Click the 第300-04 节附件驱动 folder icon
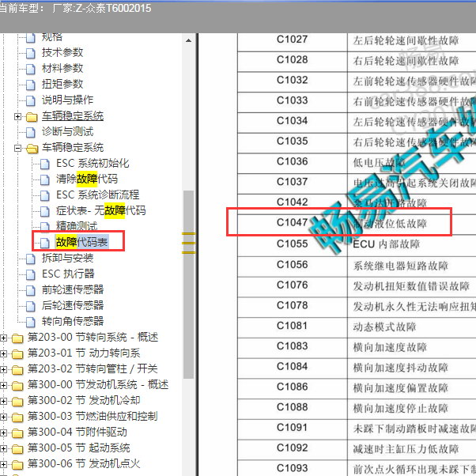Screen dimensions: 476x476 pyautogui.click(x=17, y=433)
